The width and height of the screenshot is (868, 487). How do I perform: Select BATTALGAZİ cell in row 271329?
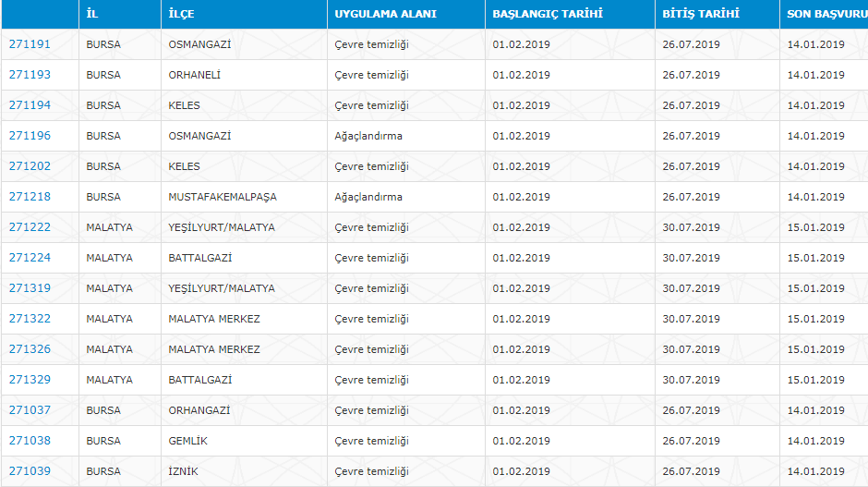pos(244,380)
